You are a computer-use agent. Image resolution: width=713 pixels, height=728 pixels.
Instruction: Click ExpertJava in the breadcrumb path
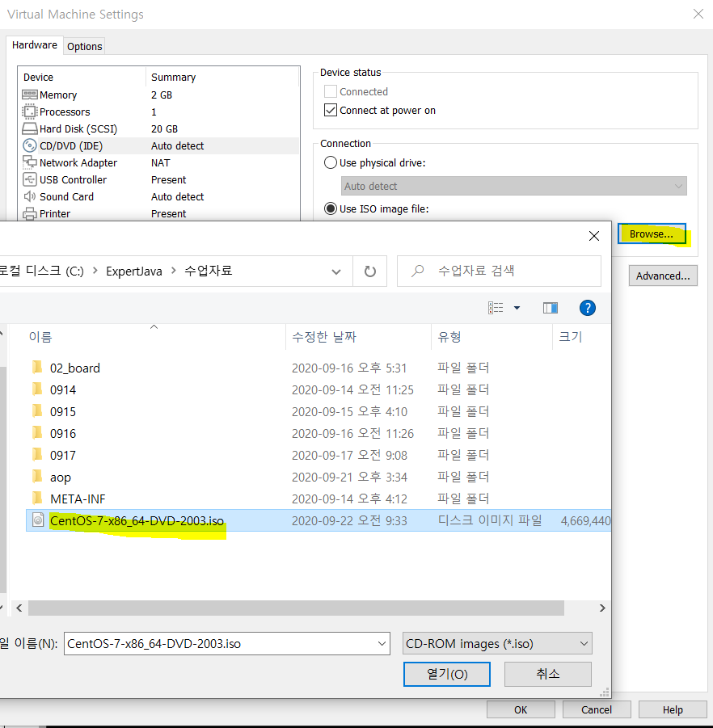coord(133,271)
